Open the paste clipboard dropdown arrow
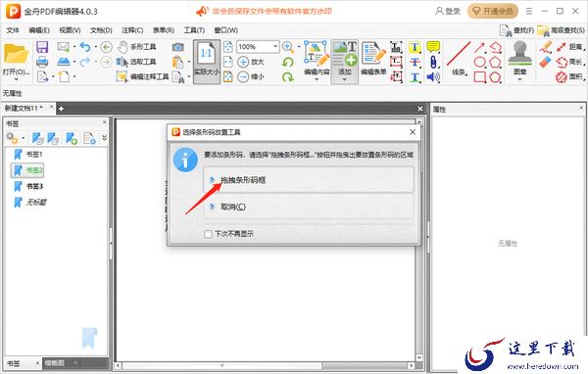The height and width of the screenshot is (374, 588). tap(188, 62)
